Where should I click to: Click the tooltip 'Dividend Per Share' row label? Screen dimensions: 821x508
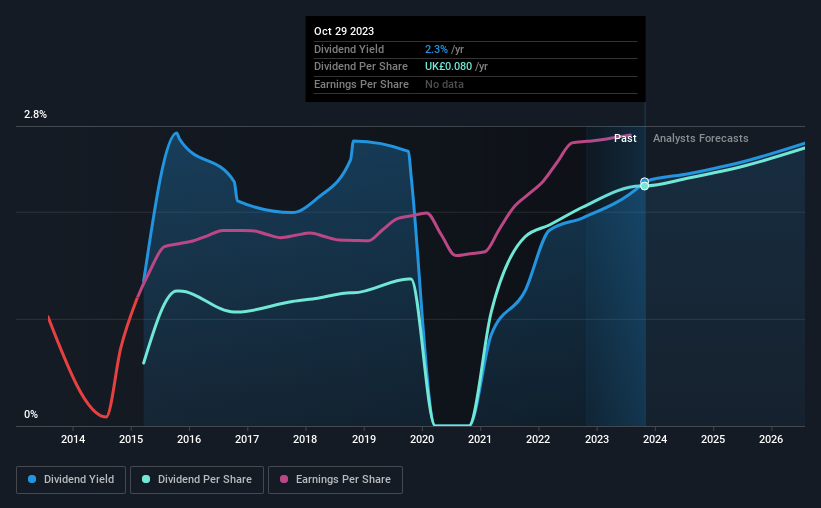click(361, 67)
